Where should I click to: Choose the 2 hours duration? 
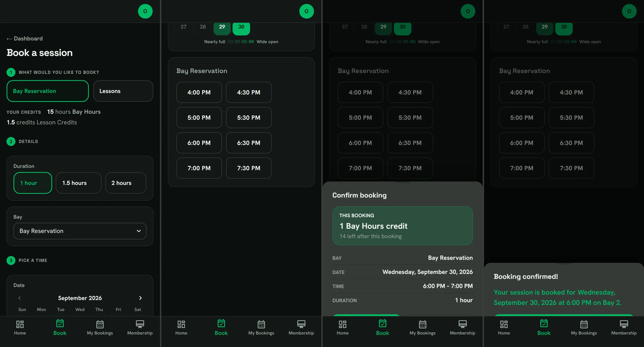[x=126, y=183]
